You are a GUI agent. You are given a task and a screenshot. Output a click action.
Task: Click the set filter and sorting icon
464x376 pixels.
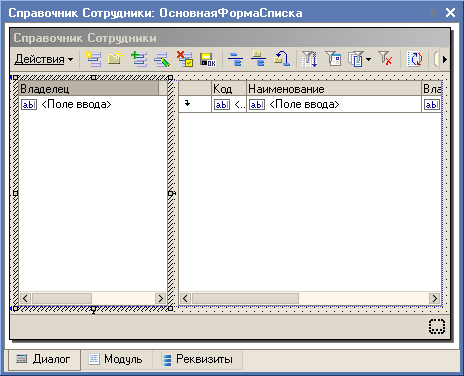click(x=309, y=59)
